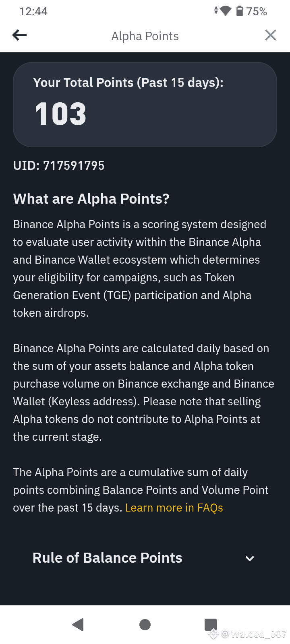Tap the Alpha Points page title

coord(145,36)
